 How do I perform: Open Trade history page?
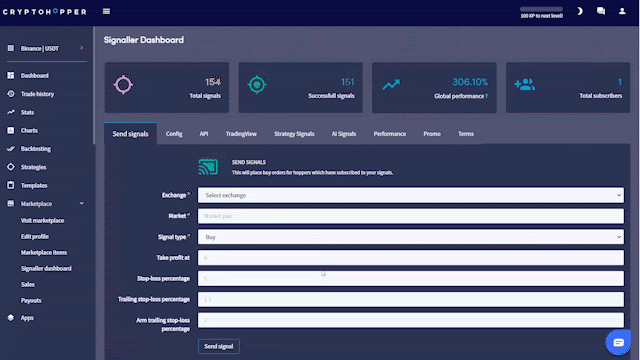click(37, 94)
